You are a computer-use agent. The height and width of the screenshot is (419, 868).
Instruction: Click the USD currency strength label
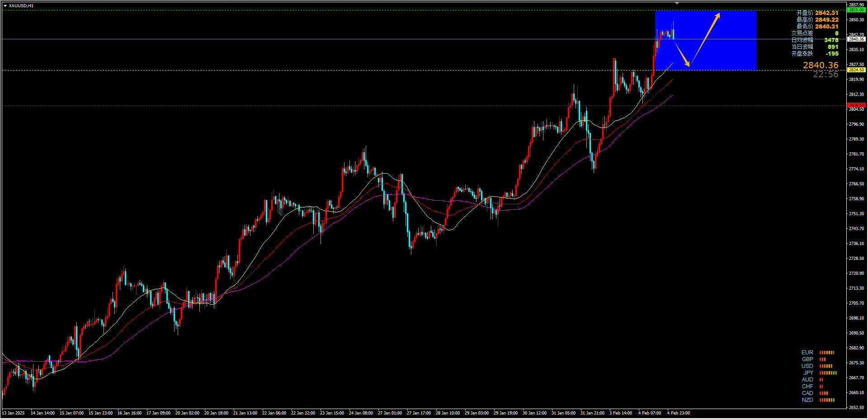click(807, 366)
